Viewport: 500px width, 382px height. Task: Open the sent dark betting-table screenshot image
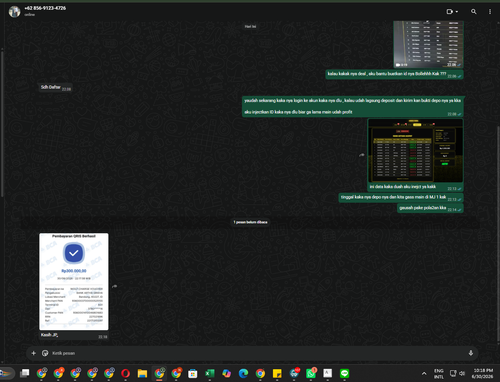click(415, 151)
